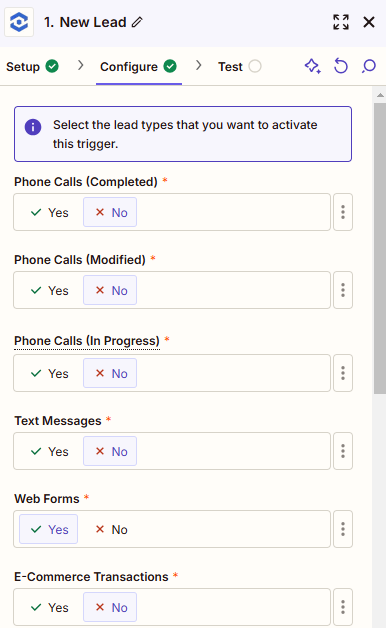This screenshot has width=386, height=628.
Task: Click the undo/refresh circular arrow icon
Action: coord(341,66)
